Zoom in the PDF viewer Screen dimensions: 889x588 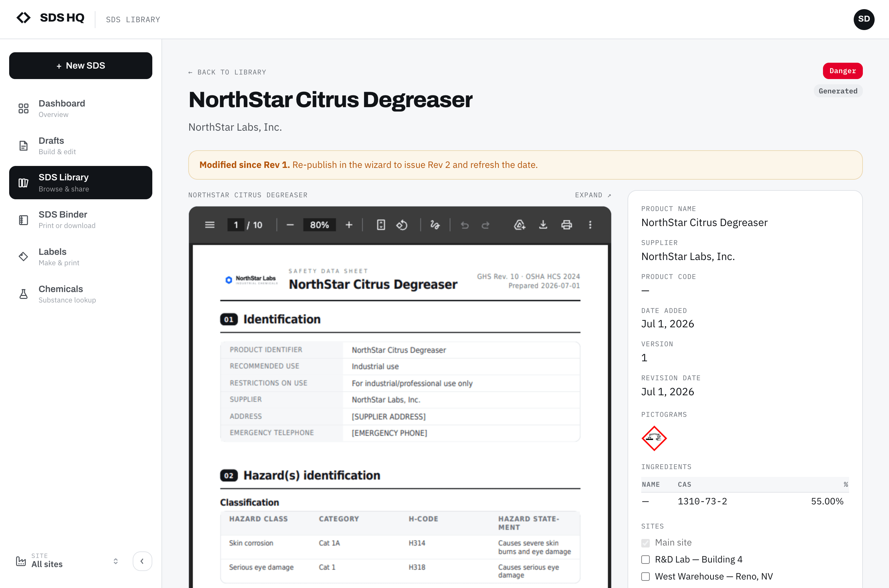(349, 225)
